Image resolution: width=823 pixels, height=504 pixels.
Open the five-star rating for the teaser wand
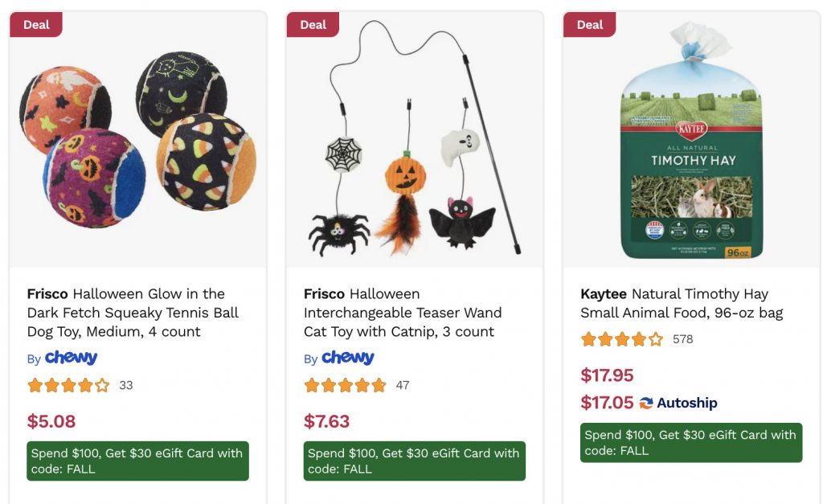(345, 385)
